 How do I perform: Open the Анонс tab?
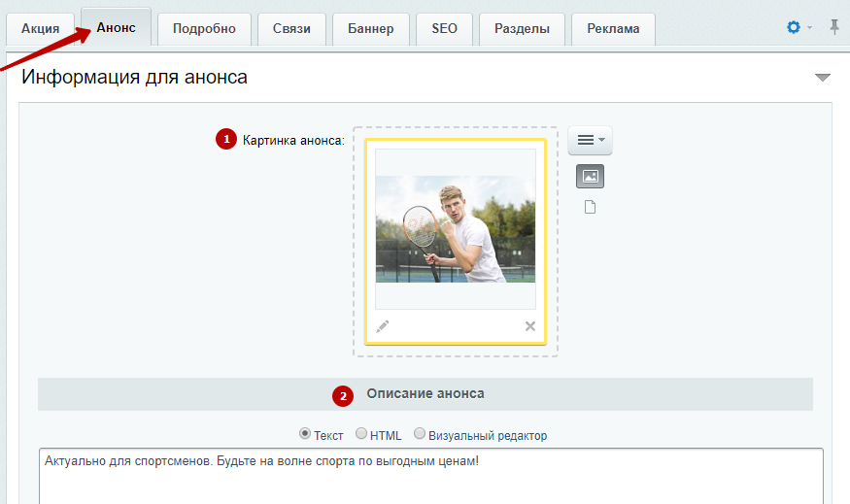(x=116, y=27)
